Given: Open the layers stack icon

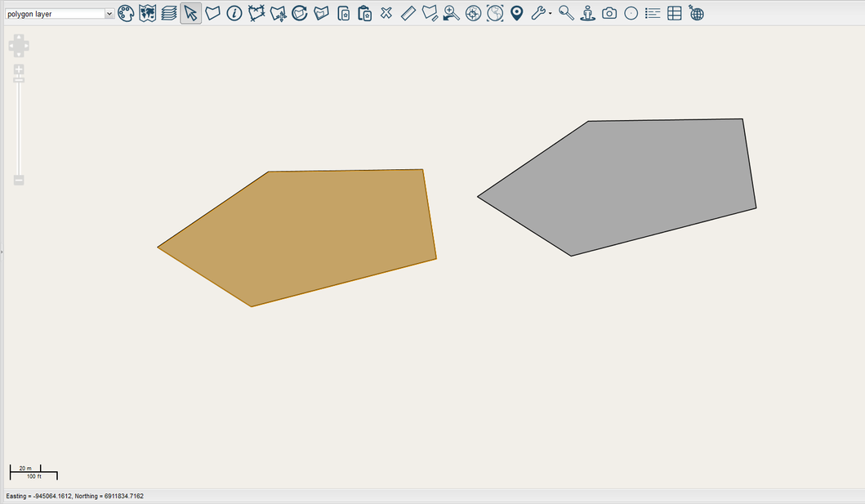Looking at the screenshot, I should [x=169, y=13].
